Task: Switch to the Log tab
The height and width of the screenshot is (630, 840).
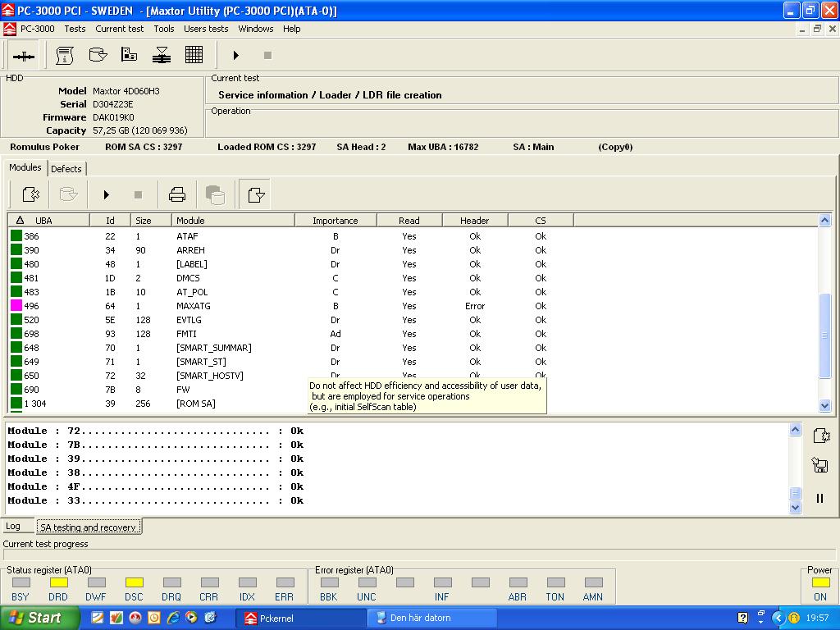Action: tap(13, 526)
